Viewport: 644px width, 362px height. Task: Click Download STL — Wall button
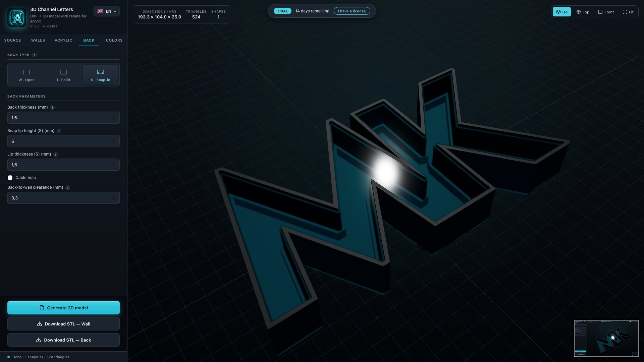(63, 324)
